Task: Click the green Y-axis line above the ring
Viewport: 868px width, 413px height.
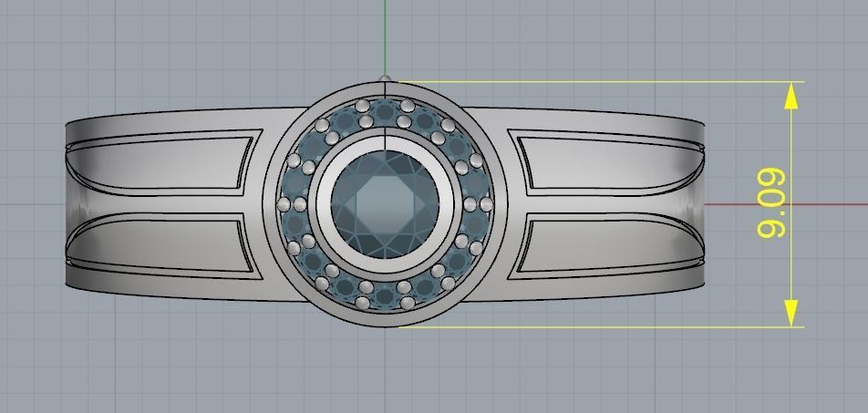Action: (385, 37)
